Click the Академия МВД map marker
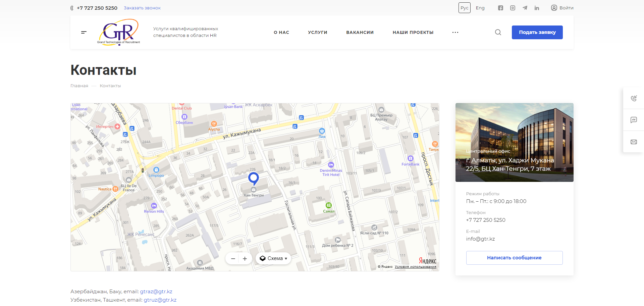 pyautogui.click(x=200, y=263)
